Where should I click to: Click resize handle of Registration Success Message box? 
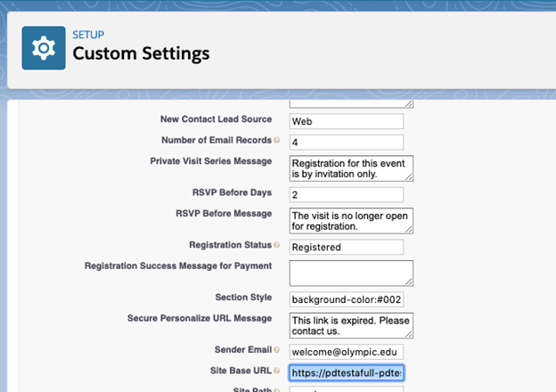tap(409, 282)
